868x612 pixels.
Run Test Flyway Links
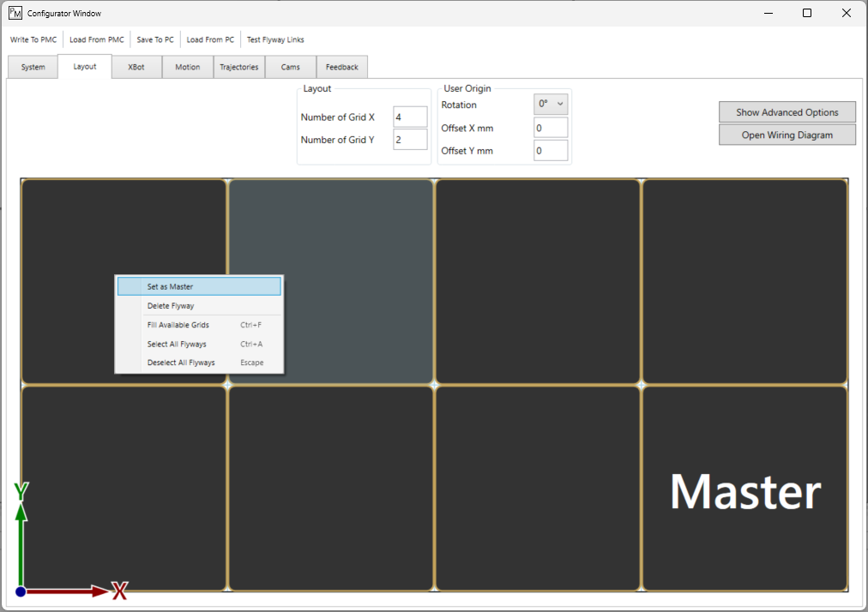pos(275,39)
